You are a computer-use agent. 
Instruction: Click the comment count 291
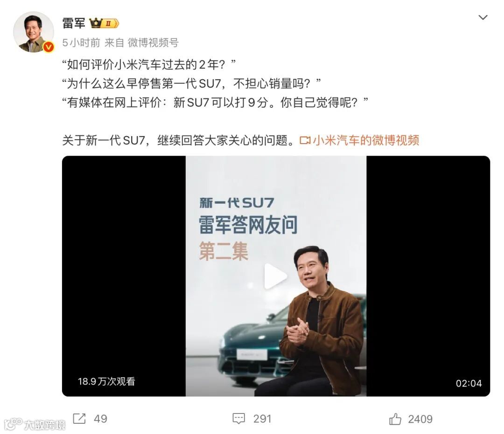[262, 419]
